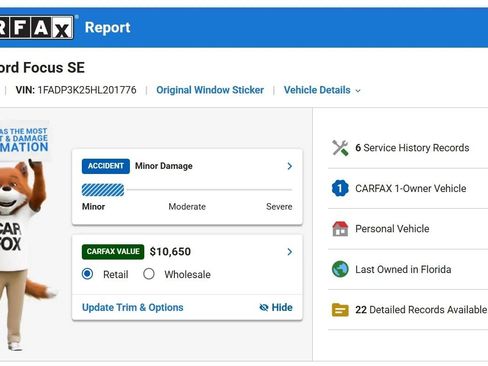Viewport: 488px width, 366px height.
Task: Click the striped Minor damage severity bar
Action: (103, 190)
